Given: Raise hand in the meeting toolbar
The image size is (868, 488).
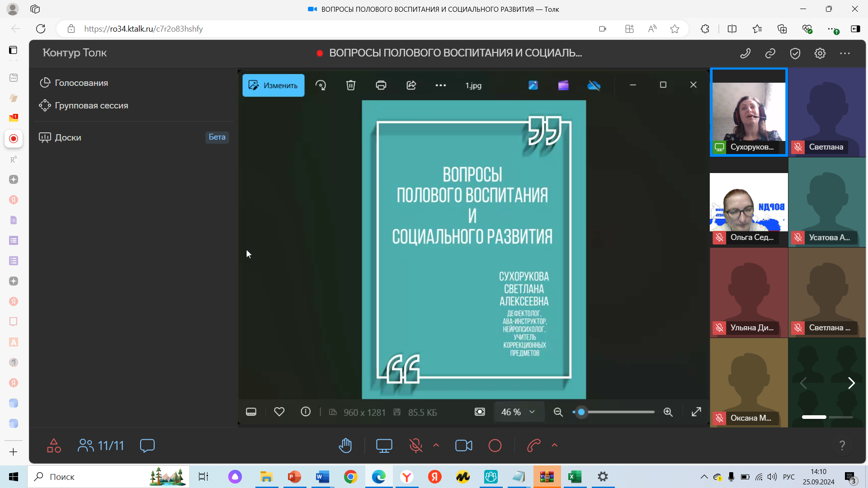Looking at the screenshot, I should (x=345, y=446).
